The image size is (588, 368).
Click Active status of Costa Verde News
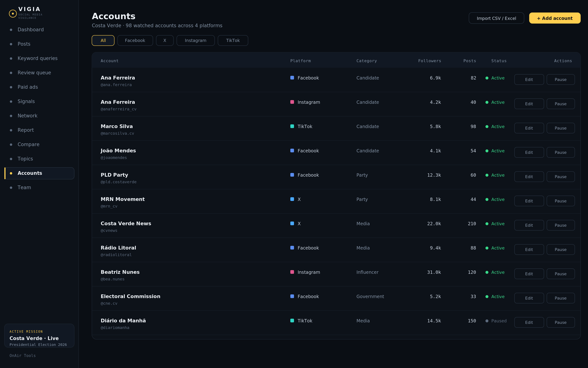495,224
